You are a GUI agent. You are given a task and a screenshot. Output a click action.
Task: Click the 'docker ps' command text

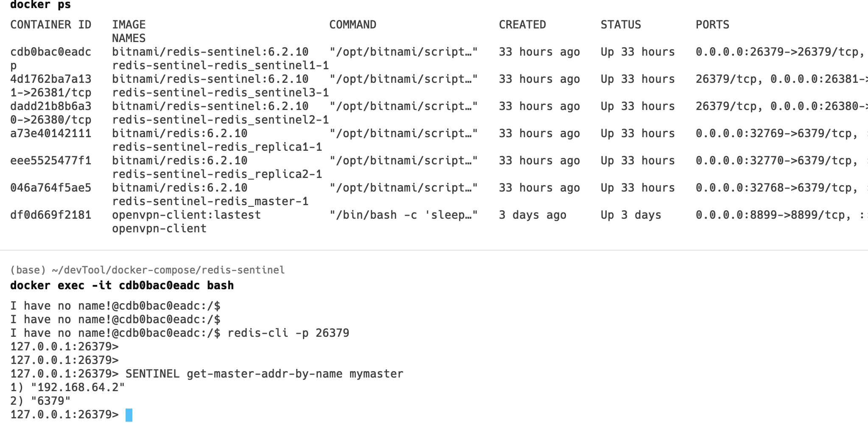tap(40, 5)
